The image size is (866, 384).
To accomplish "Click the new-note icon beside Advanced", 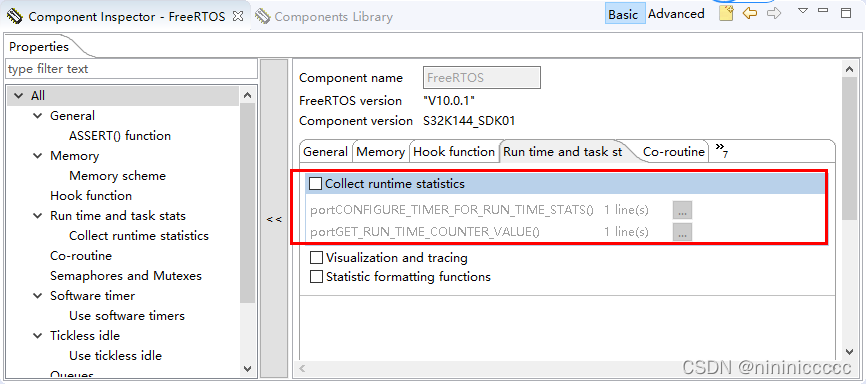I will (x=726, y=14).
